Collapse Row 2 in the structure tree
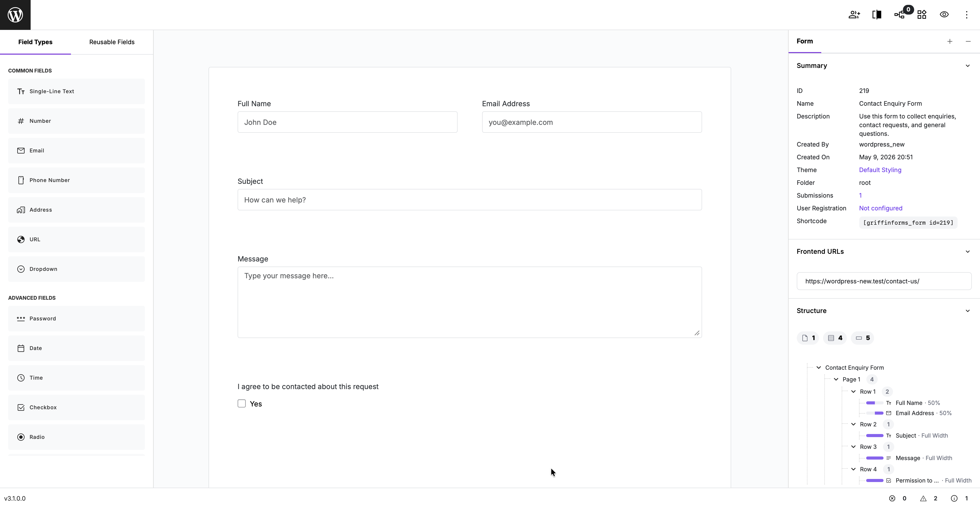 click(x=854, y=424)
